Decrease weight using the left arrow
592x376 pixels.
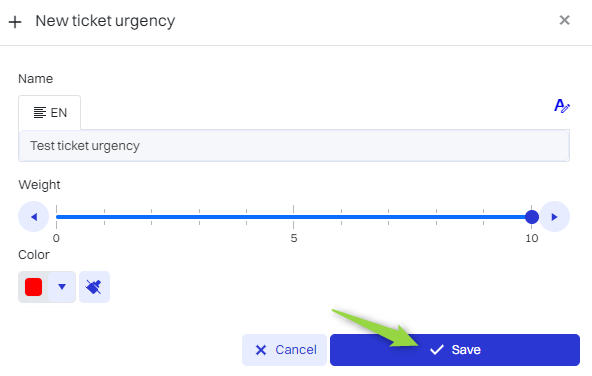(34, 217)
